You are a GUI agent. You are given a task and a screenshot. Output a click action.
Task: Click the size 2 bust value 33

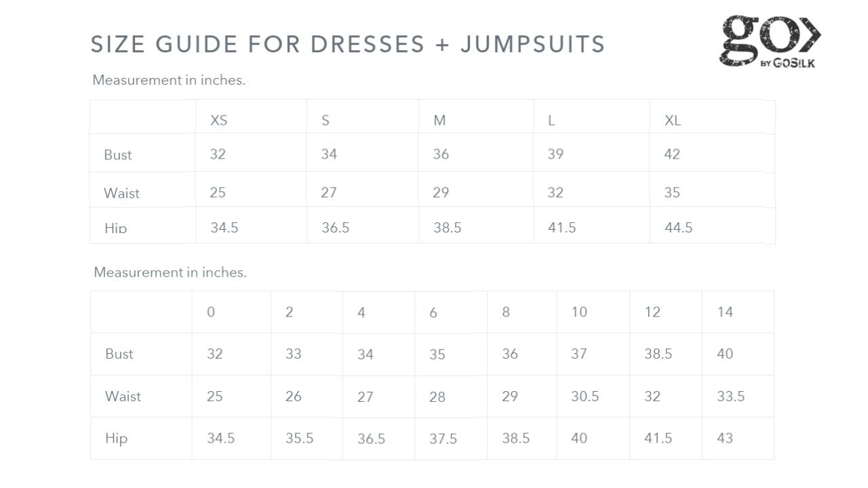(293, 354)
